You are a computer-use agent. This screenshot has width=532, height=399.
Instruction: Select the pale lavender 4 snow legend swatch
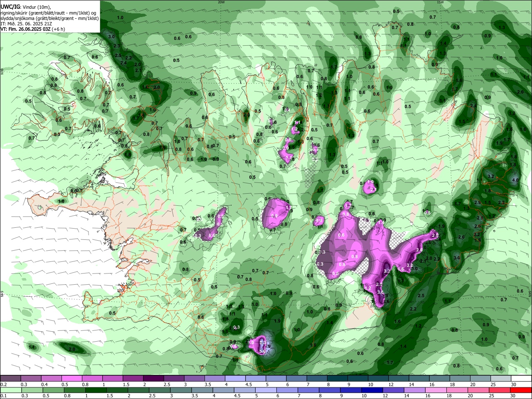pos(235,379)
